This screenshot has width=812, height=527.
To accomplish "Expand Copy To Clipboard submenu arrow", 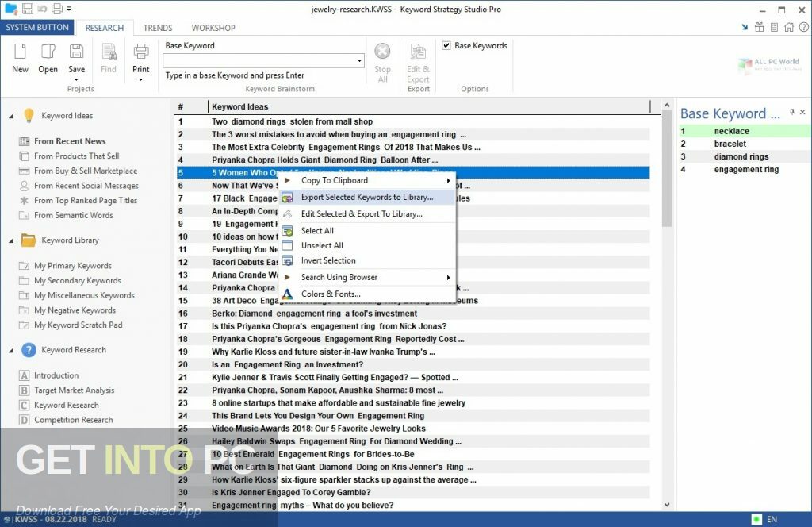I will 449,180.
